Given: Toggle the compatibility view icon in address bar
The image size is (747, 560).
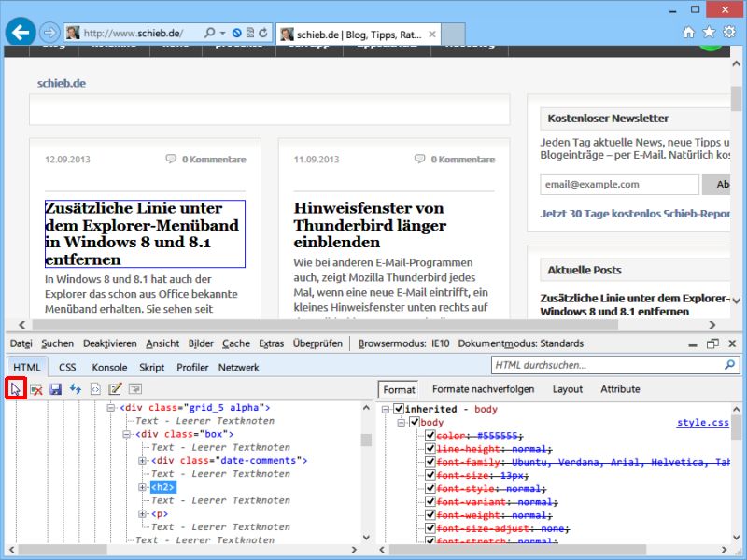Looking at the screenshot, I should [x=250, y=33].
